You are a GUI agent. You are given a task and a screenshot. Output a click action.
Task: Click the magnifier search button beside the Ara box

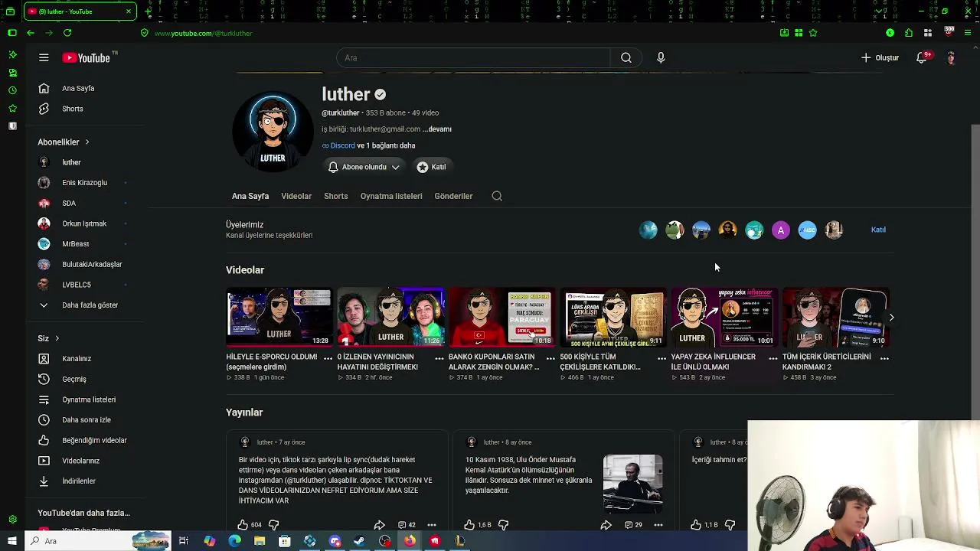[x=626, y=57]
